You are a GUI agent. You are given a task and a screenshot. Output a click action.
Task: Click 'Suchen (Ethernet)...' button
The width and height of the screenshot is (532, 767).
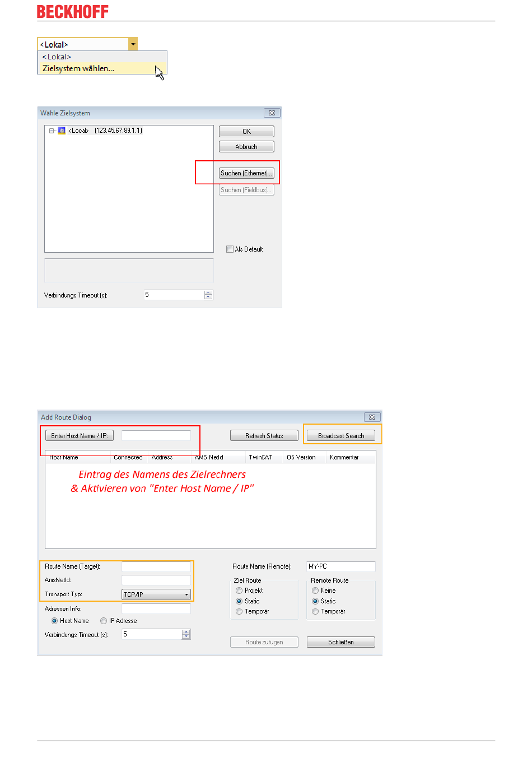[x=246, y=173]
